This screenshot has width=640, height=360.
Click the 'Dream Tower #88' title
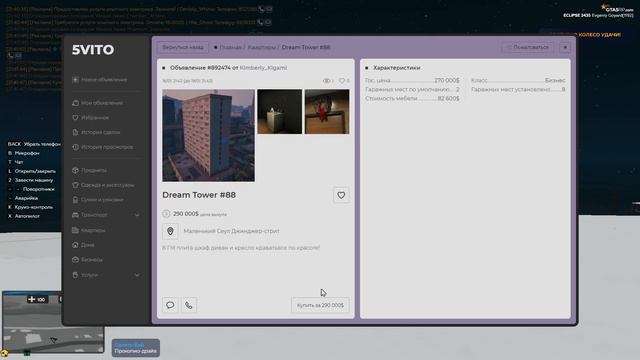coord(199,195)
